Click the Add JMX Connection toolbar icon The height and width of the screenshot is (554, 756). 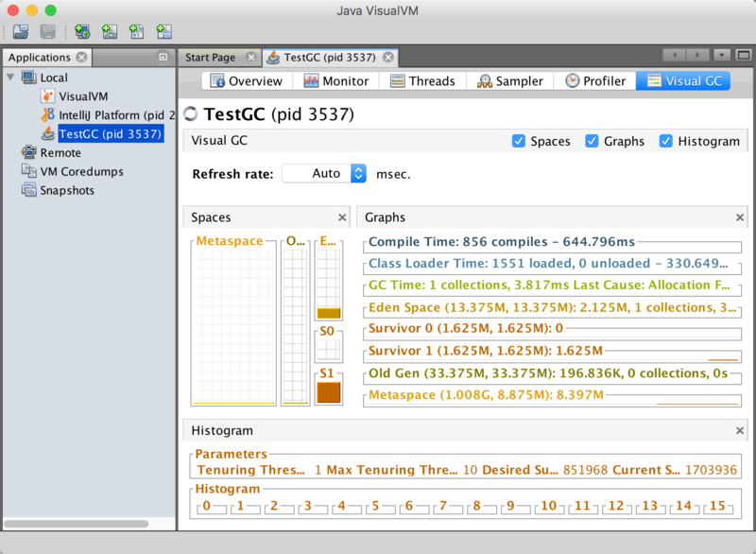(x=110, y=32)
